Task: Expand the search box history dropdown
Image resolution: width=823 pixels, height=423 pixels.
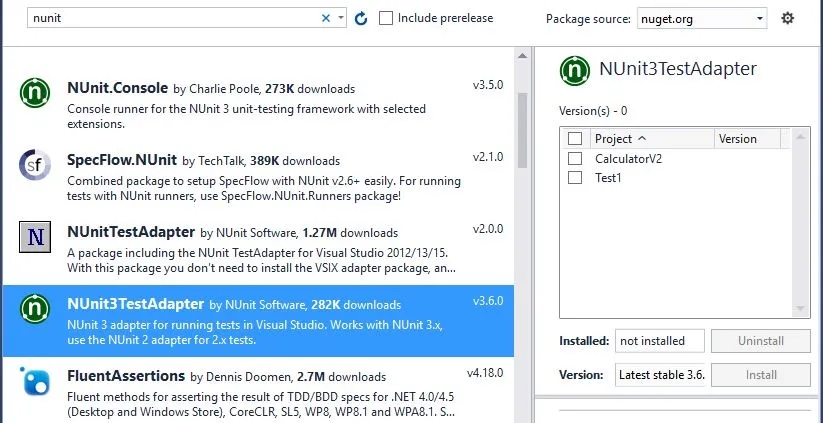Action: pyautogui.click(x=341, y=18)
